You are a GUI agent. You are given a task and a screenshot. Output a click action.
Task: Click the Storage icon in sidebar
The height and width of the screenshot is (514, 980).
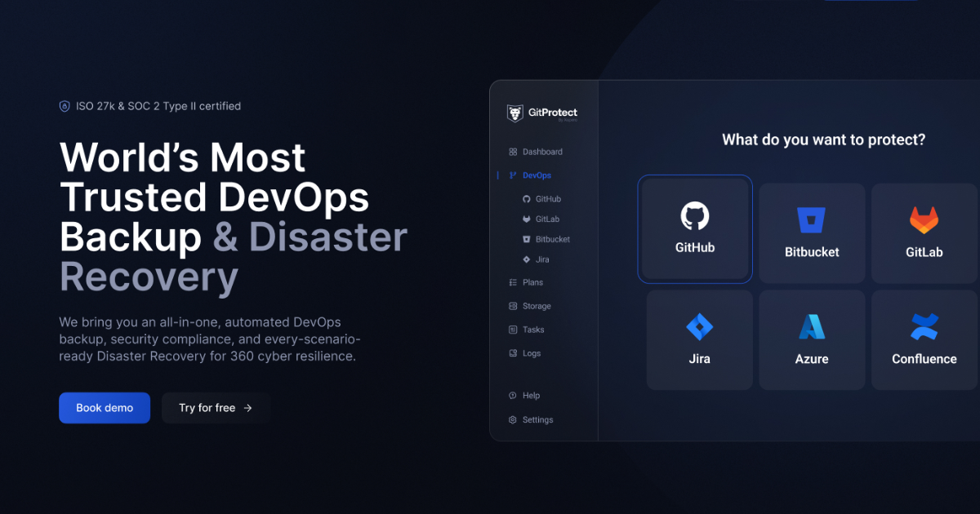(x=513, y=306)
